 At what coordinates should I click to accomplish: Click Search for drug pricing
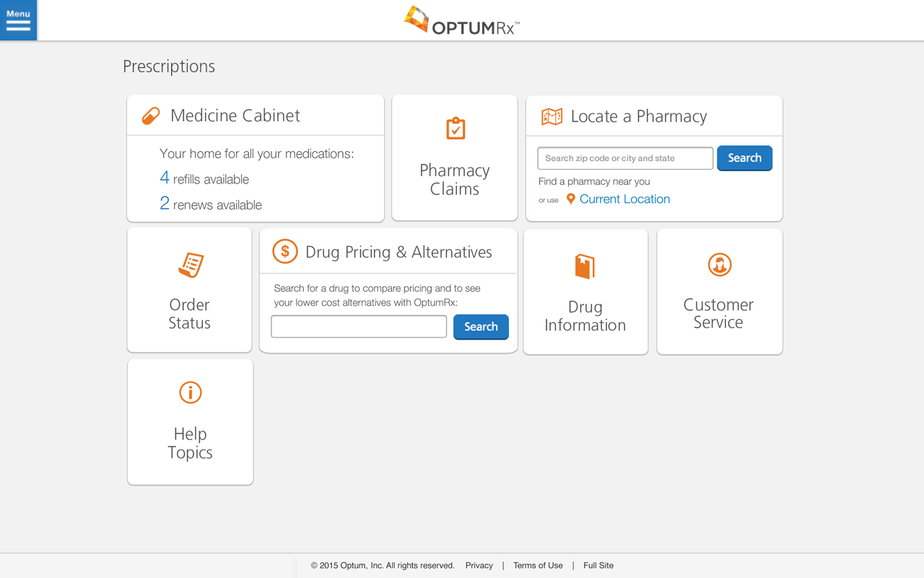481,327
